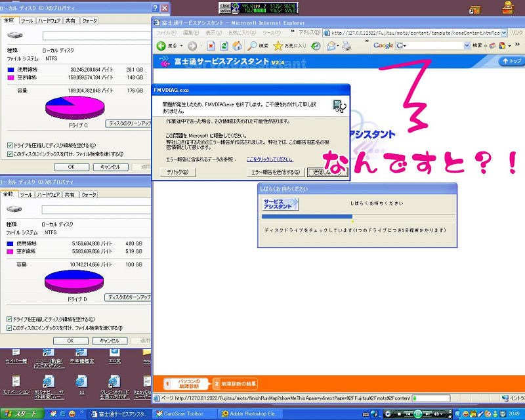Open the RSSナビ desktop shortcut
The width and height of the screenshot is (525, 420).
point(49,387)
